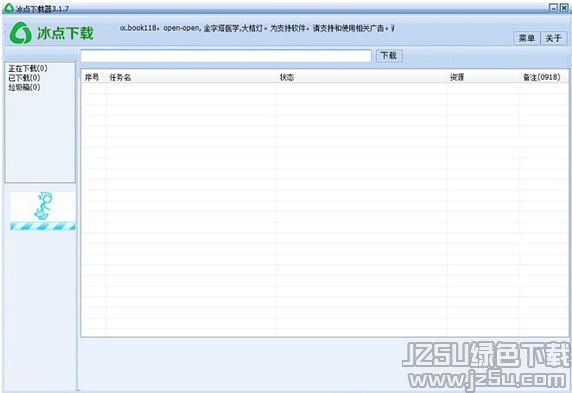Click the 资源 column header
The image size is (572, 393).
point(483,77)
